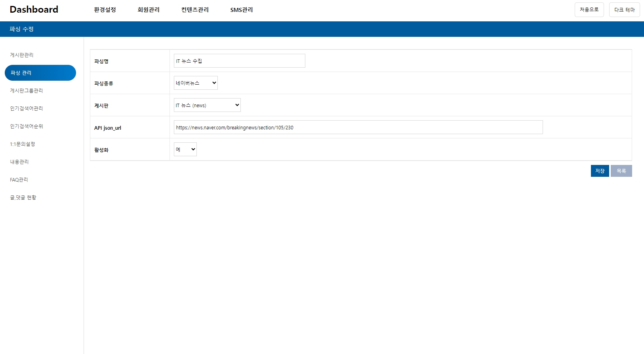The image size is (644, 354).
Task: Expand the 게시판 dropdown
Action: click(x=207, y=105)
